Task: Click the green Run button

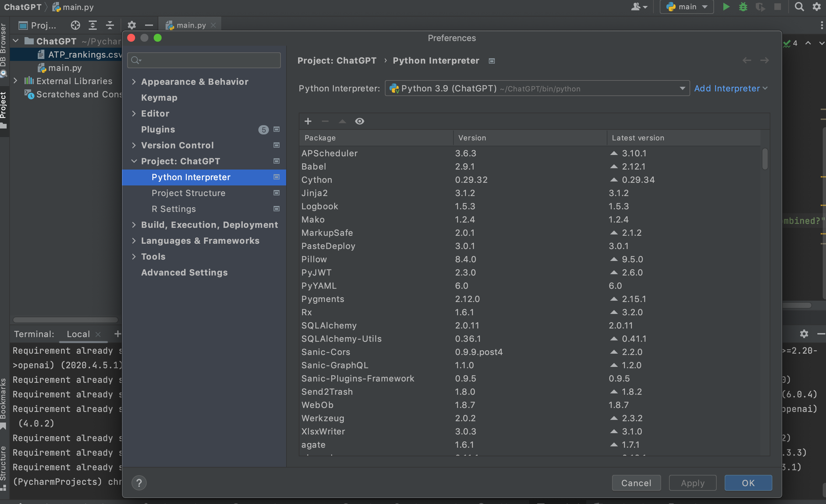Action: [x=726, y=7]
